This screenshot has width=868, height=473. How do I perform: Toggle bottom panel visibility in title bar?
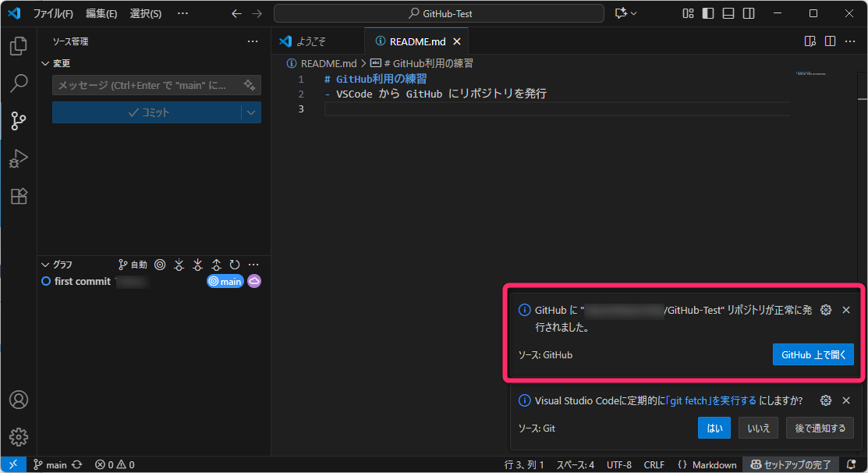point(728,13)
